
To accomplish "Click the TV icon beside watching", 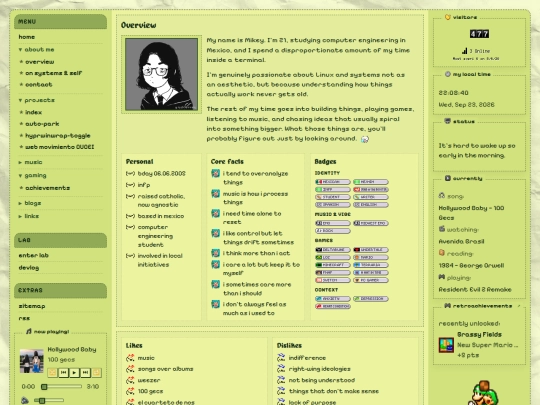I will tap(442, 228).
